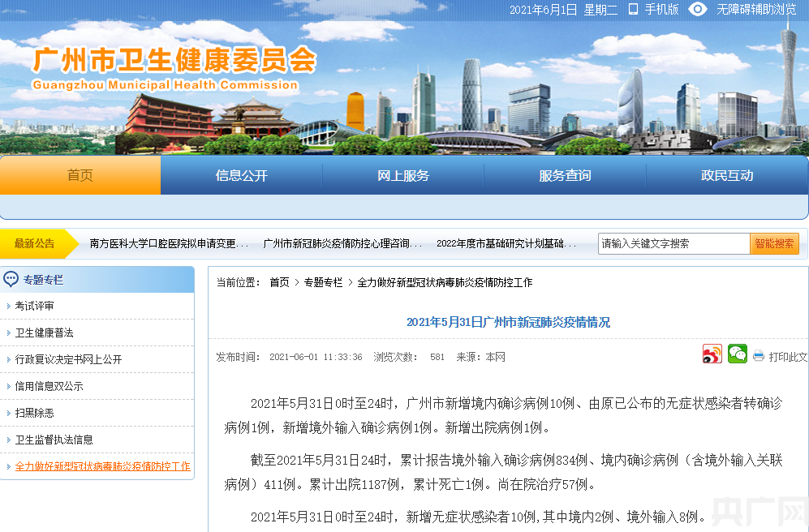Click 首页 in the breadcrumb path
Viewport: 809px width, 532px height.
tap(279, 282)
